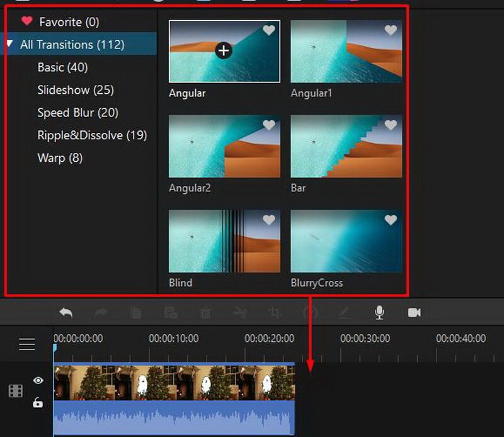Open screen recording with camera icon
The image size is (504, 437).
point(415,312)
